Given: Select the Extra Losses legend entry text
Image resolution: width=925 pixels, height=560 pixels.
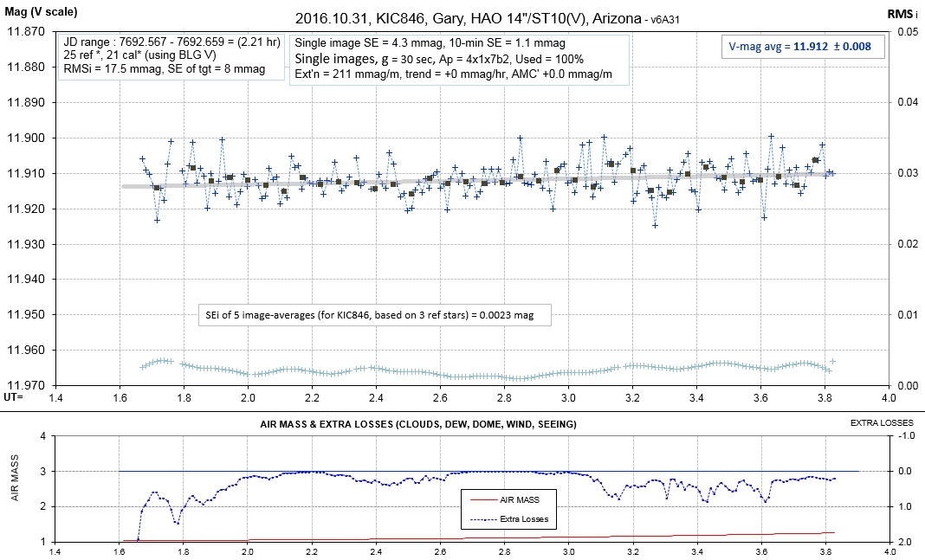Looking at the screenshot, I should click(524, 519).
